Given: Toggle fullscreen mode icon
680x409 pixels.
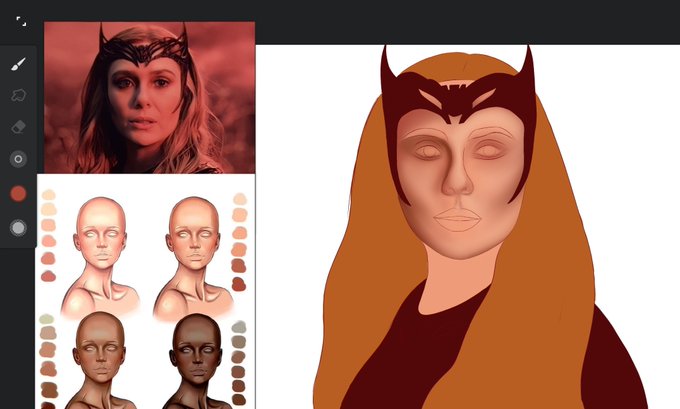Looking at the screenshot, I should coord(21,21).
